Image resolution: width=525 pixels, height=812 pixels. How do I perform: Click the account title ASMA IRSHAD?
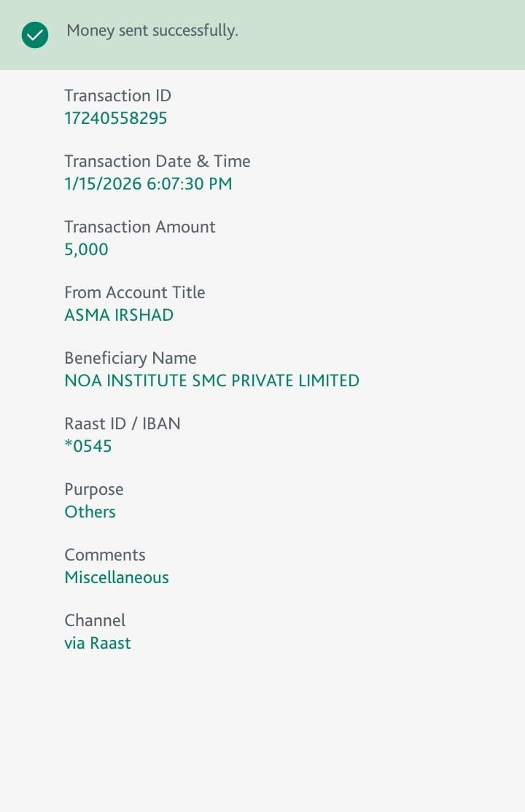[x=119, y=315]
